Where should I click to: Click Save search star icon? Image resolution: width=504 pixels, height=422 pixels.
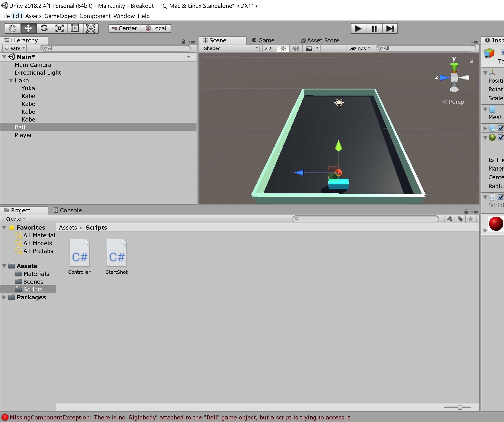[471, 219]
